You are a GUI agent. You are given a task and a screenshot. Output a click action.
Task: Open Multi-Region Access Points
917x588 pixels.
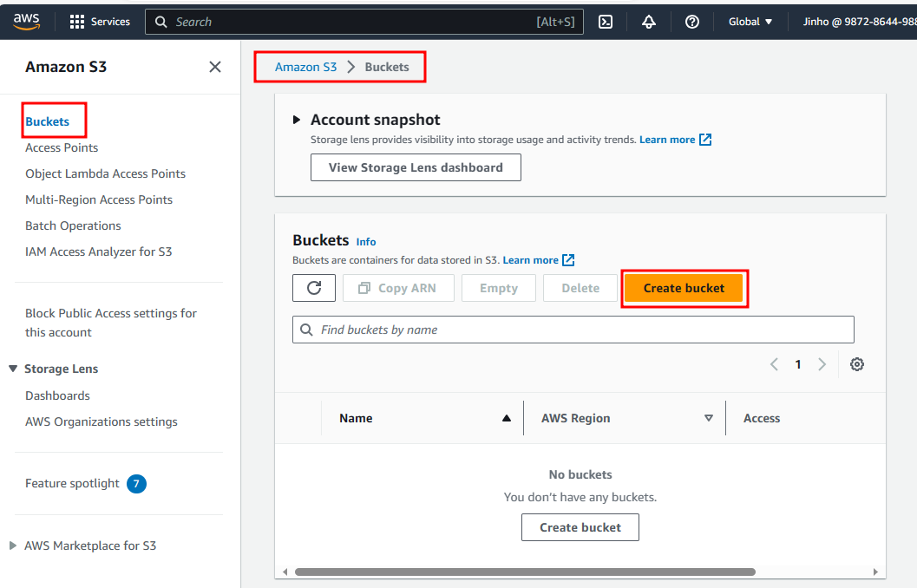(x=99, y=199)
